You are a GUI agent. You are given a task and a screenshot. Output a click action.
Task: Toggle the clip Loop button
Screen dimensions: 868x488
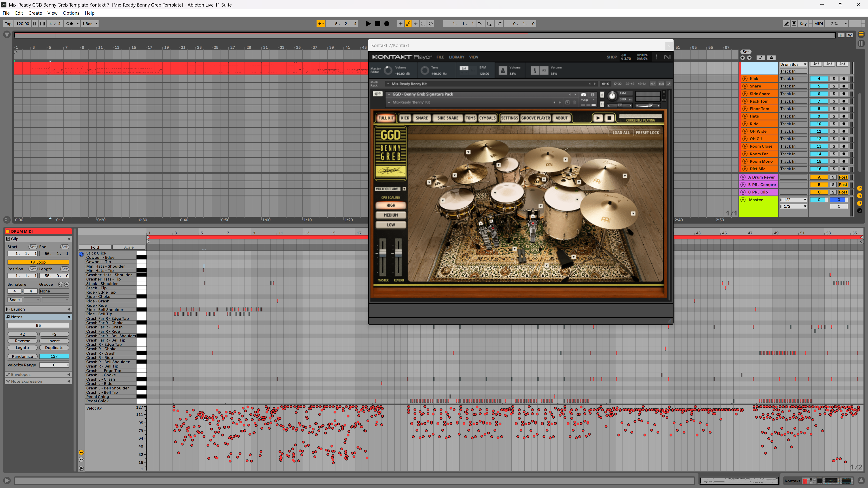pyautogui.click(x=38, y=262)
